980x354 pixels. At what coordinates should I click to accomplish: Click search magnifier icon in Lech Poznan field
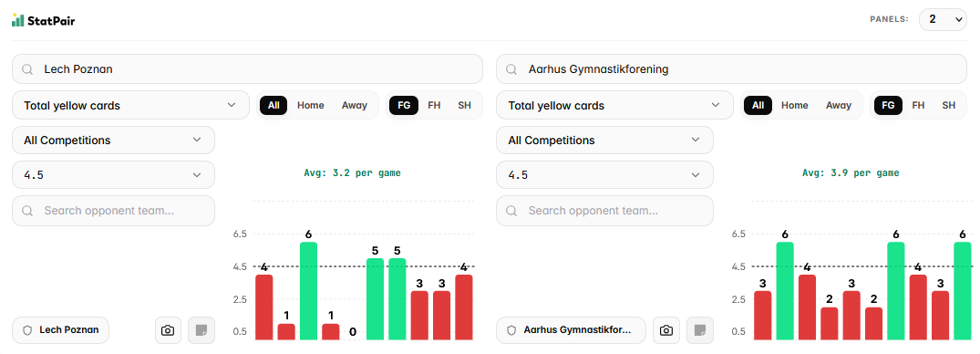(27, 69)
